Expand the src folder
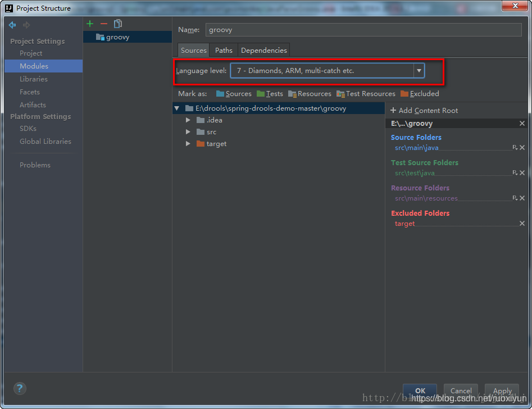The height and width of the screenshot is (409, 532). click(x=188, y=131)
